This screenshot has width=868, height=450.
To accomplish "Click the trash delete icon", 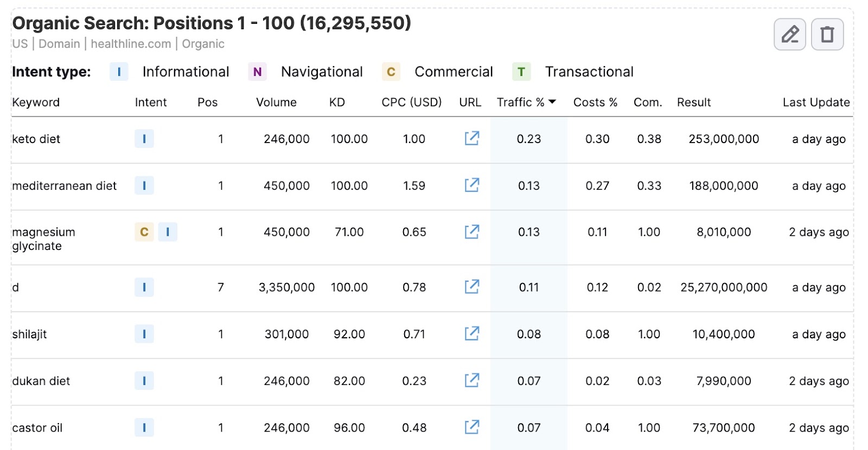I will pyautogui.click(x=827, y=34).
